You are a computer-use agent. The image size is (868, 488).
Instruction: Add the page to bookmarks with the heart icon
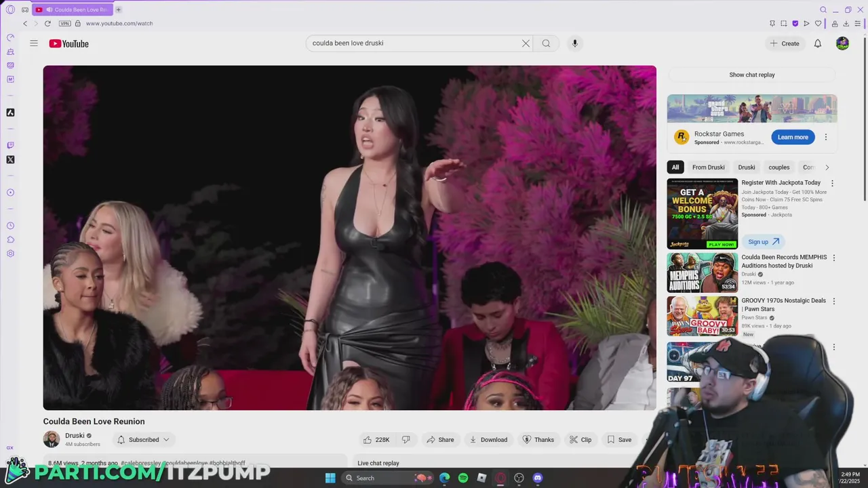pyautogui.click(x=818, y=23)
